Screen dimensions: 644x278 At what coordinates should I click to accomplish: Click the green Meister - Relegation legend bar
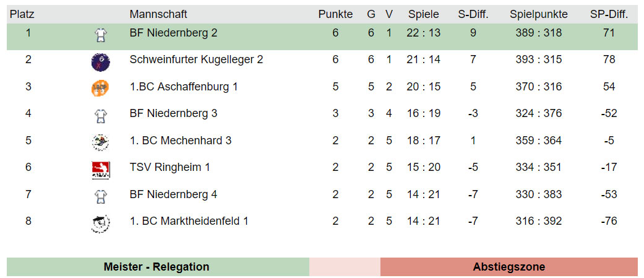[x=157, y=267]
